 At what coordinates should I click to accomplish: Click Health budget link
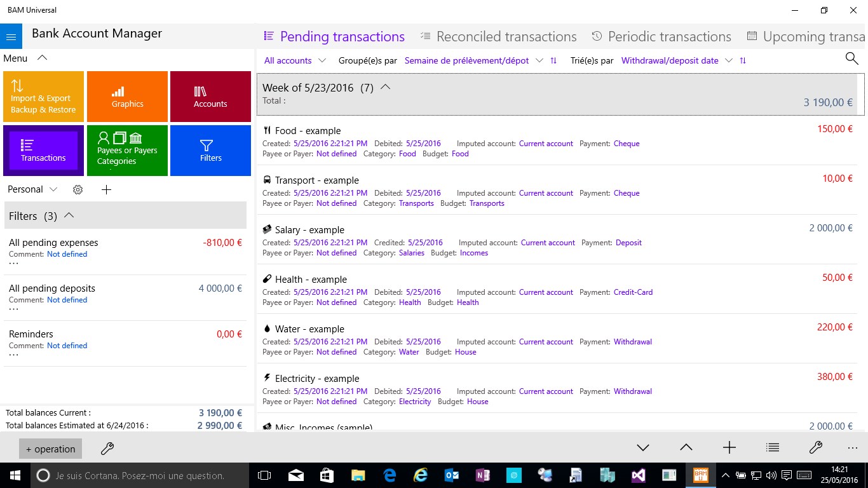click(x=468, y=302)
